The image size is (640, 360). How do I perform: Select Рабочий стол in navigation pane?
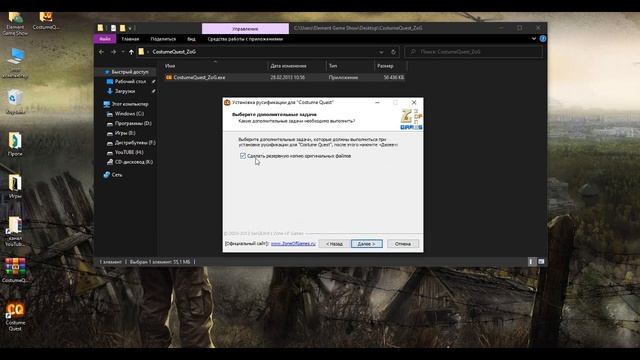[x=130, y=82]
